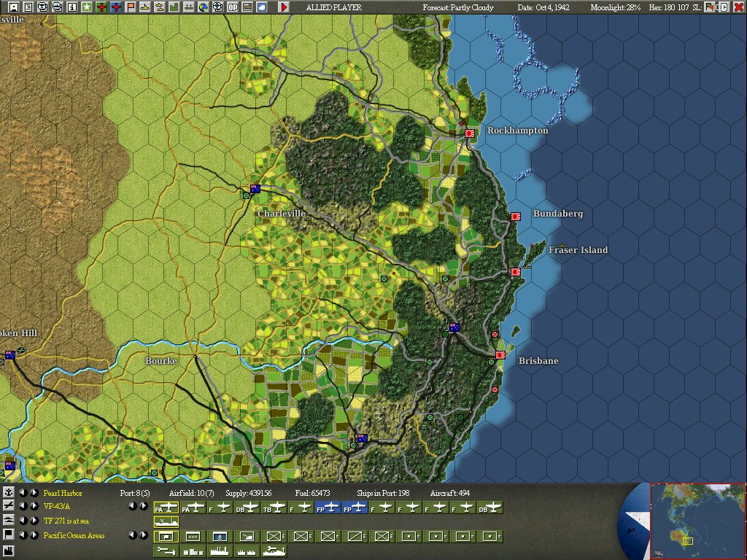Screen dimensions: 747x560
Task: Open the Pearl Harbor base link
Action: [x=62, y=494]
